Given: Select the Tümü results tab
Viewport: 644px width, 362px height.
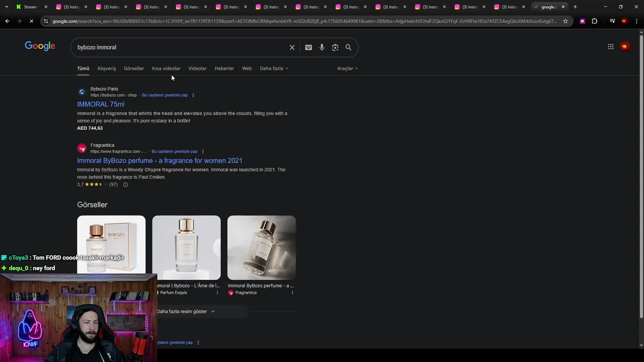Looking at the screenshot, I should coord(83,68).
